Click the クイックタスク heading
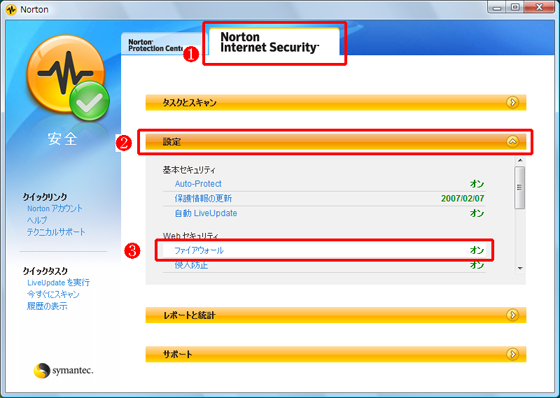This screenshot has width=560, height=398. (x=45, y=271)
